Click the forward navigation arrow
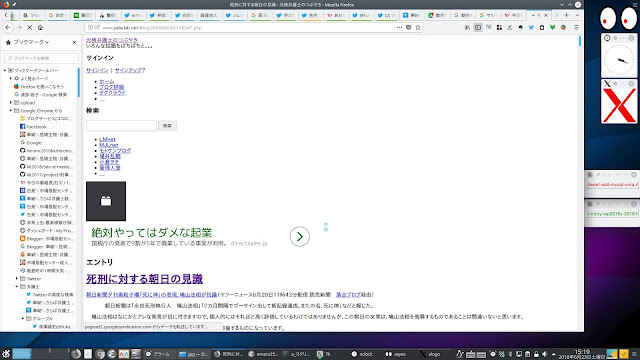The width and height of the screenshot is (640, 360). click(19, 27)
